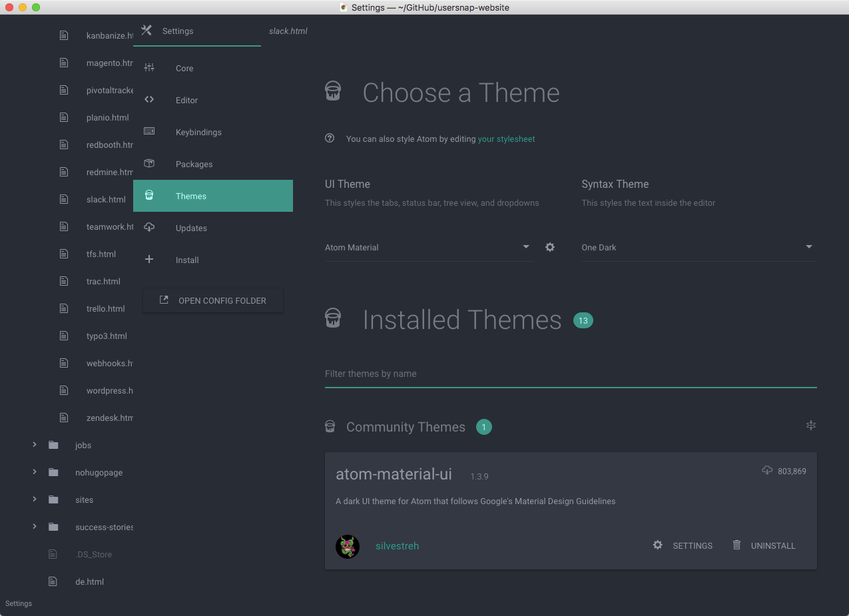Open the Core settings section

click(x=184, y=68)
